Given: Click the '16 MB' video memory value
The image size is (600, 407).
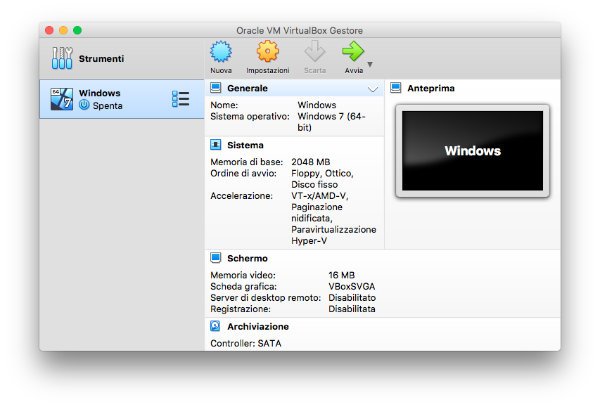Looking at the screenshot, I should click(341, 275).
